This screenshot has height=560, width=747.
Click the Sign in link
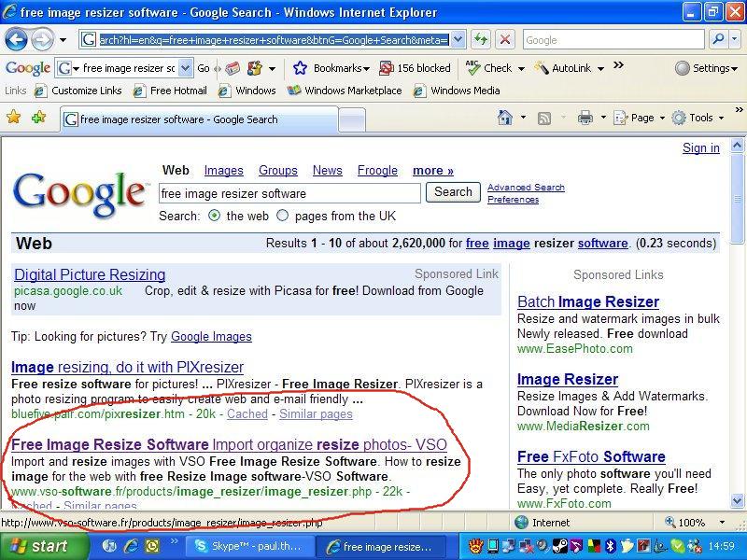[x=701, y=148]
